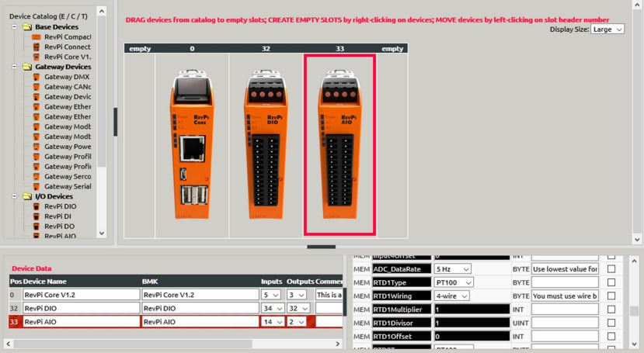Screen dimensions: 644x353
Task: Open the Display Size dropdown
Action: [x=607, y=29]
